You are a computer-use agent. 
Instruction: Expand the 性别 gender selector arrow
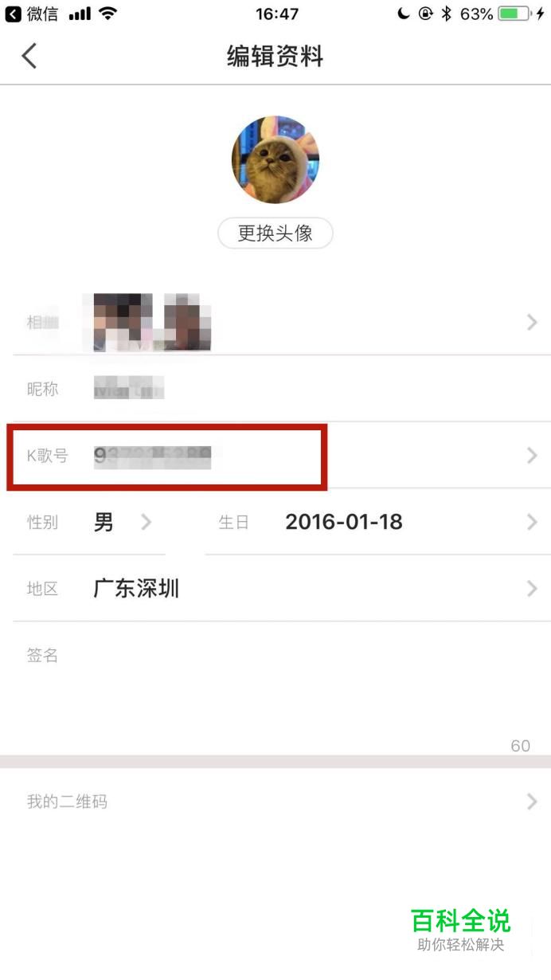tap(146, 522)
